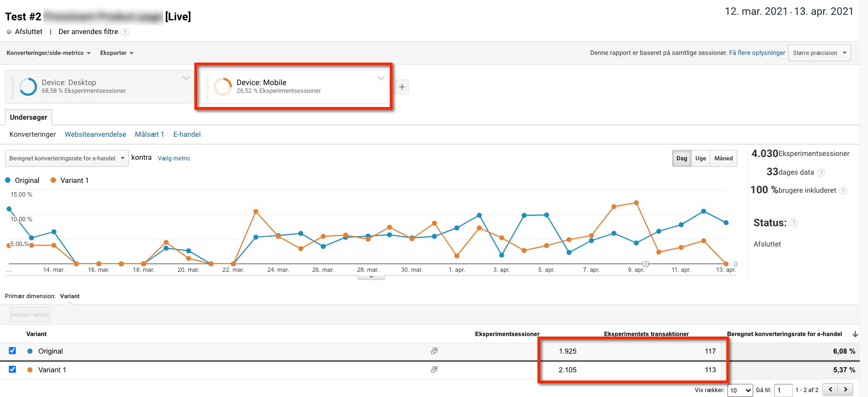Viewport: 868px width, 397px height.
Task: Click help icon next to 'brugere inkluderet'
Action: pyautogui.click(x=843, y=191)
